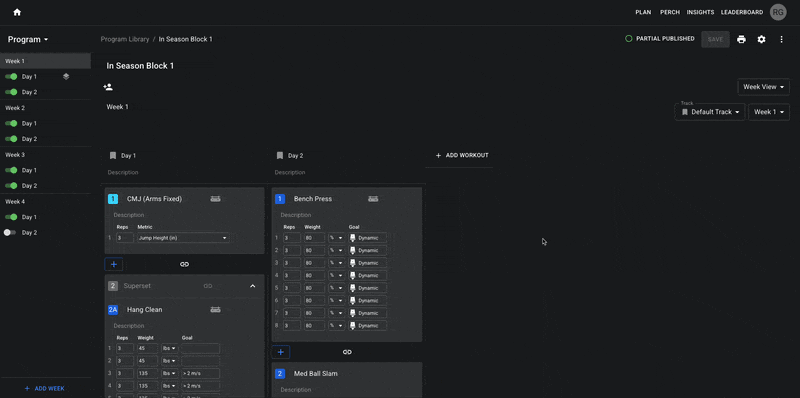Click ADD WEEK button

(x=45, y=389)
